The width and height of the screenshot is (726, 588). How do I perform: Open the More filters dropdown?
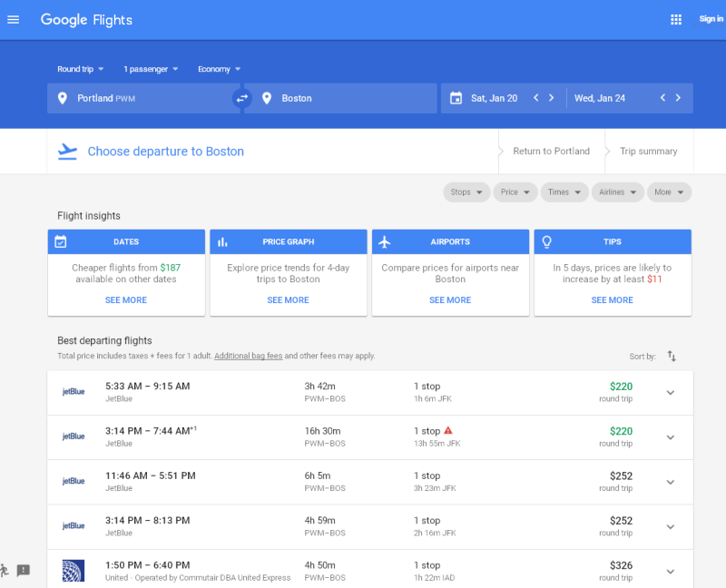click(x=669, y=192)
